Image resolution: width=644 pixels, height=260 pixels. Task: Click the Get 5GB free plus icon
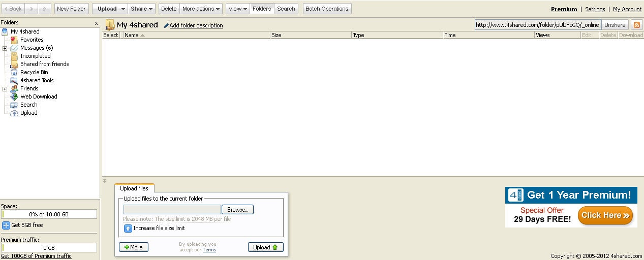click(x=6, y=225)
